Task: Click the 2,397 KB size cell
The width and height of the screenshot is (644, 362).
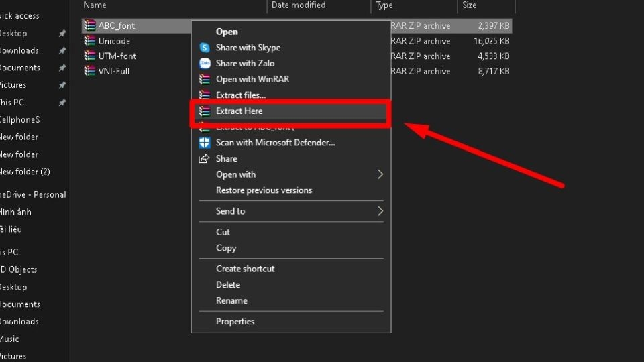Action: (493, 25)
